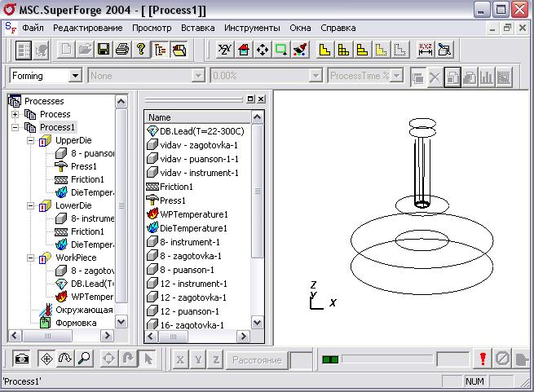Click the Name list horizontal scroll right arrow
Image resolution: width=534 pixels, height=392 pixels.
point(243,337)
